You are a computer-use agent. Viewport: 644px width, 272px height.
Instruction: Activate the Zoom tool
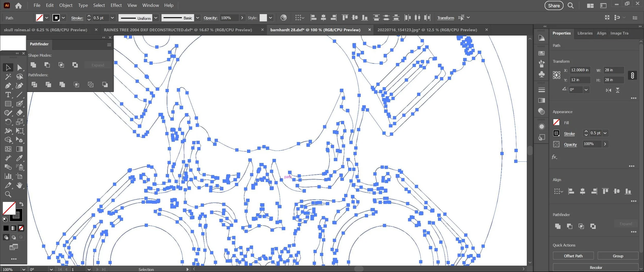(x=8, y=194)
